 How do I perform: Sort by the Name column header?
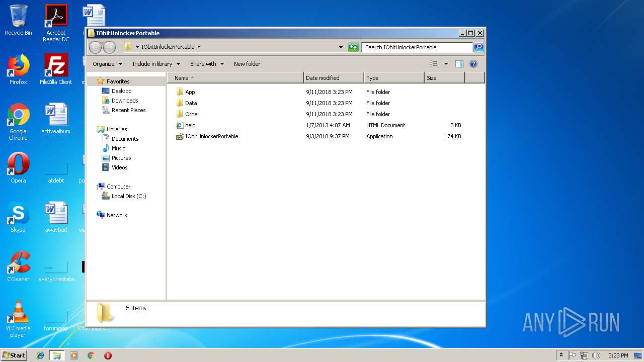click(235, 78)
